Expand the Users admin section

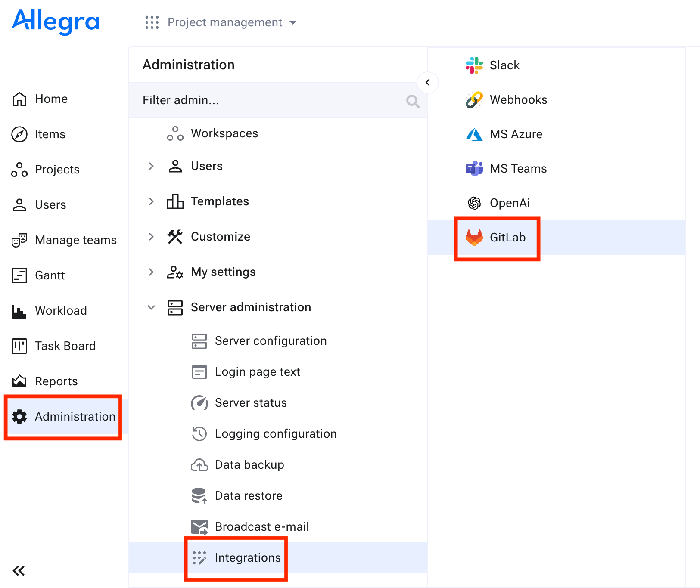pos(151,166)
